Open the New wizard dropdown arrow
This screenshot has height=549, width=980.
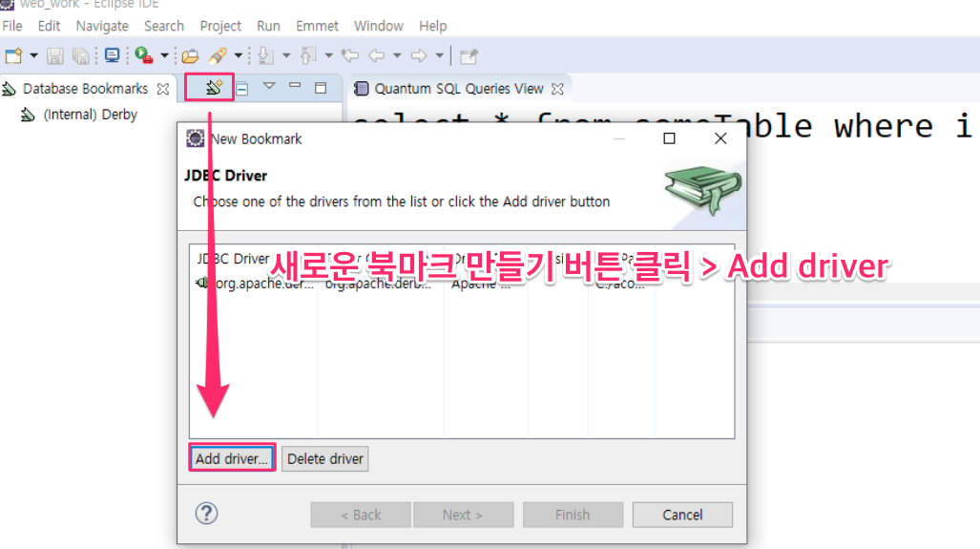click(33, 55)
